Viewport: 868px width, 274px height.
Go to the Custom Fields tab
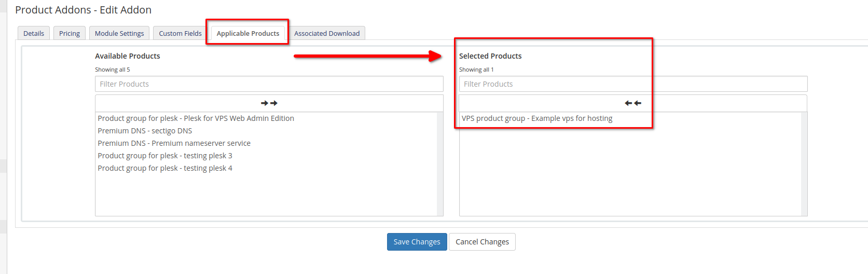coord(180,33)
